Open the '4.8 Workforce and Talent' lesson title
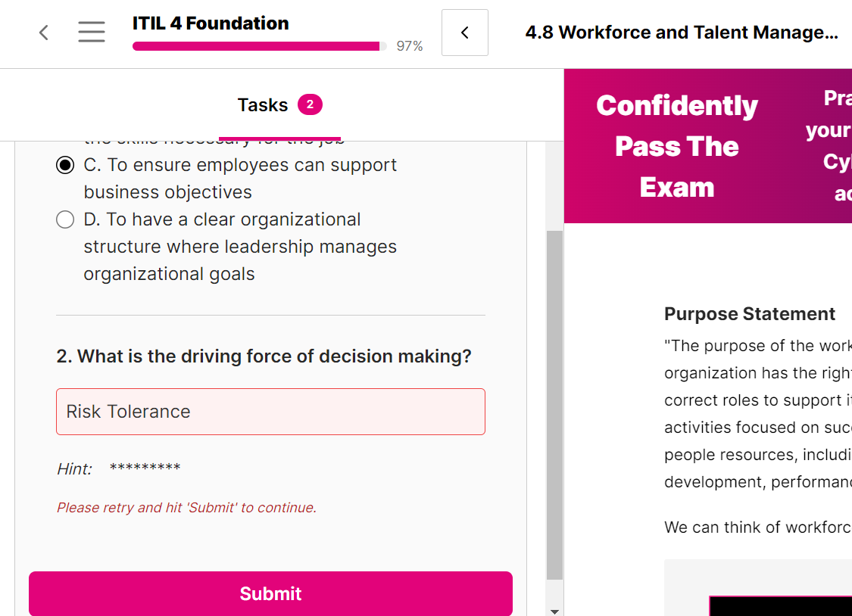This screenshot has height=616, width=852. [x=681, y=33]
